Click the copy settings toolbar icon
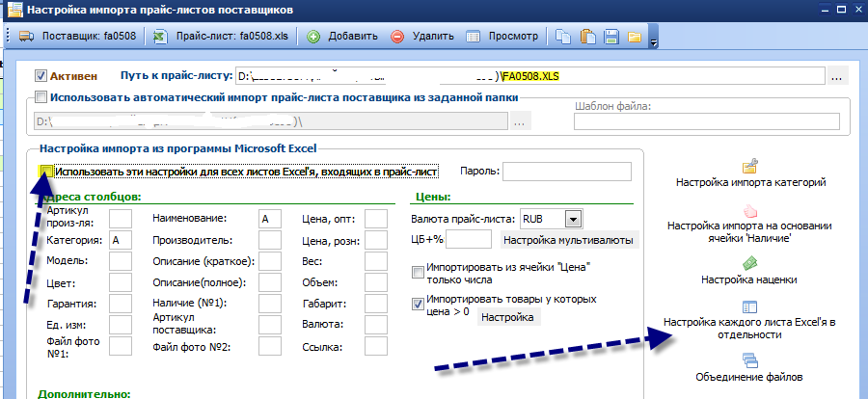 click(x=563, y=37)
